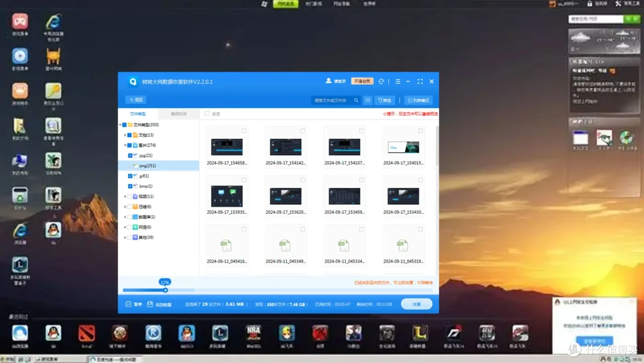Screen dimensions: 644x363
Task: Click PNG file icon 2024-09-11_045319
Action: pos(402,245)
